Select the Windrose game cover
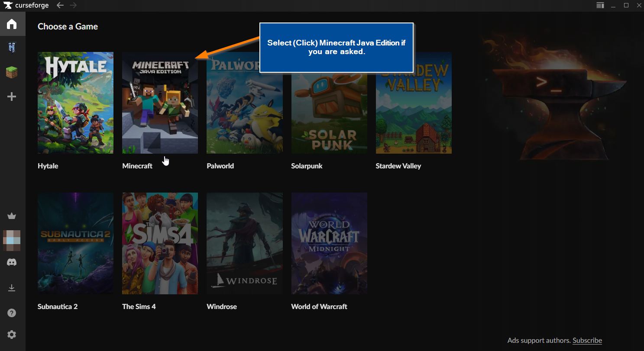The height and width of the screenshot is (351, 644). pyautogui.click(x=245, y=243)
